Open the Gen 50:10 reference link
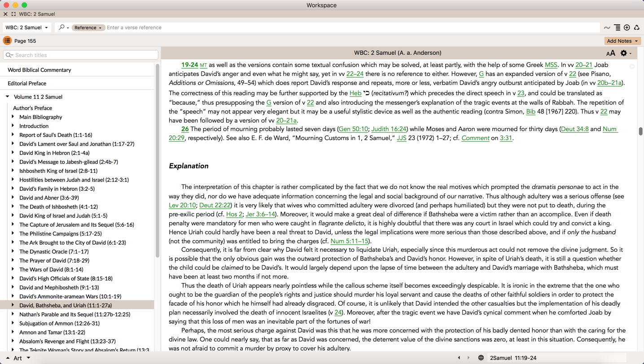This screenshot has height=364, width=644. point(353,129)
